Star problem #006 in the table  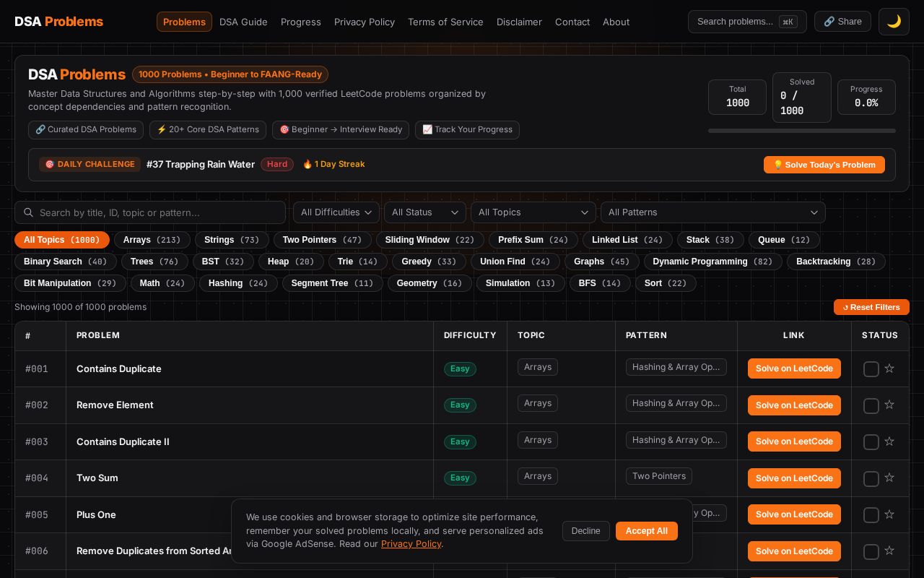(889, 551)
